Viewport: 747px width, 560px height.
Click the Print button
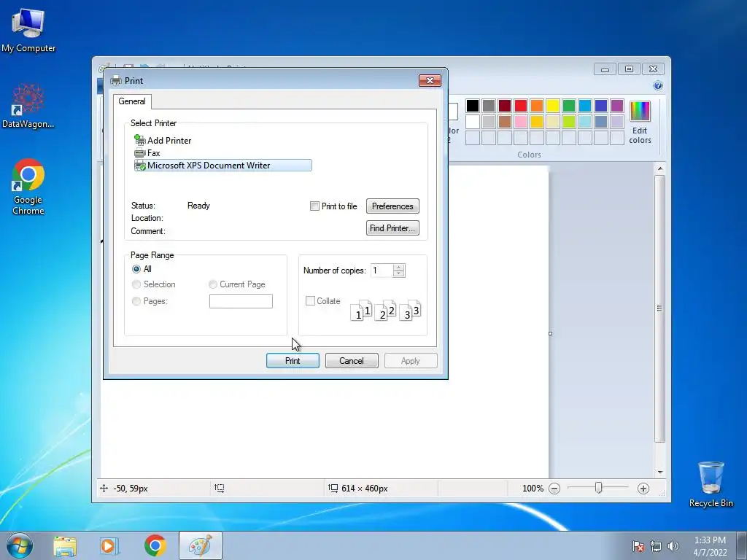(x=293, y=360)
